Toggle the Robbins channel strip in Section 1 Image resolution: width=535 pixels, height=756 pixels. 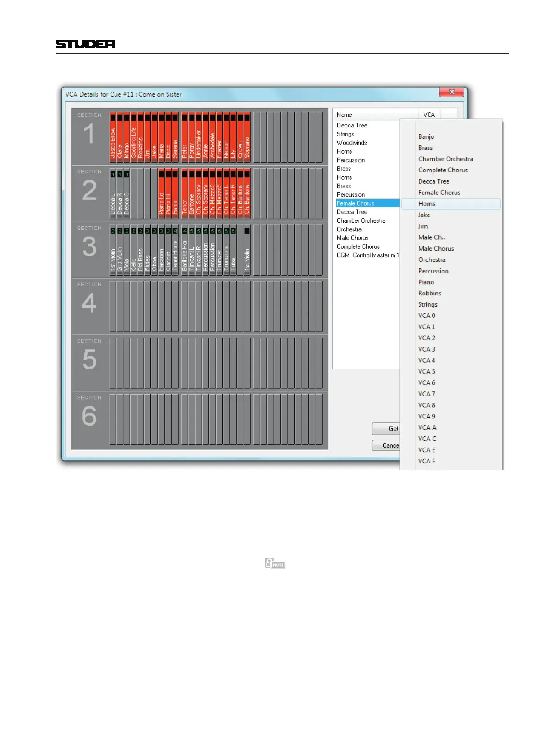pos(141,137)
